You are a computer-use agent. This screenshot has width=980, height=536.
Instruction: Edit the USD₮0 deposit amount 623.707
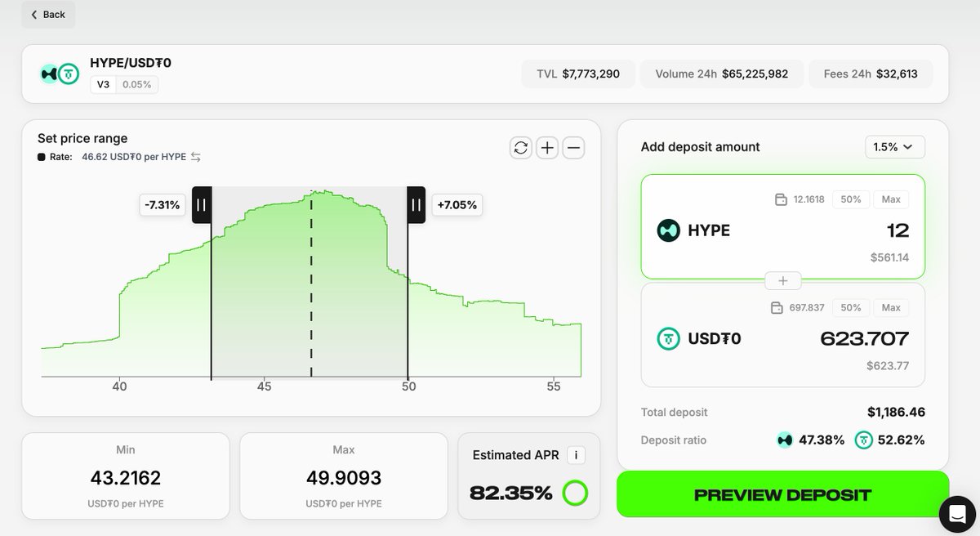coord(865,338)
